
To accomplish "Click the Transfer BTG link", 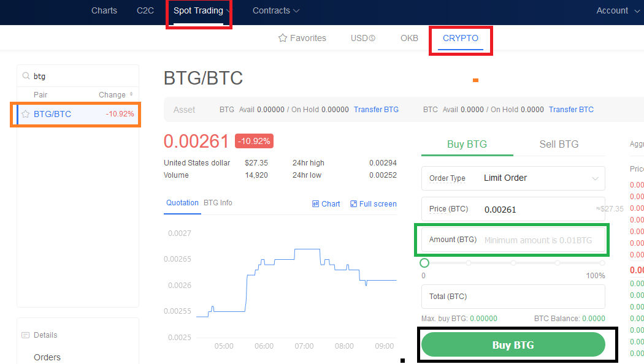I will [376, 110].
